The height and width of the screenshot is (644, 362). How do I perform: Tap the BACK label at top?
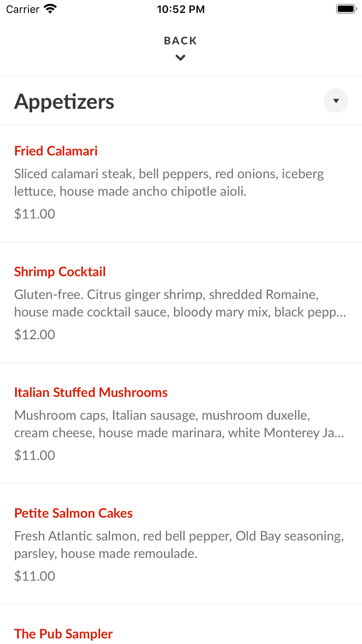click(180, 41)
